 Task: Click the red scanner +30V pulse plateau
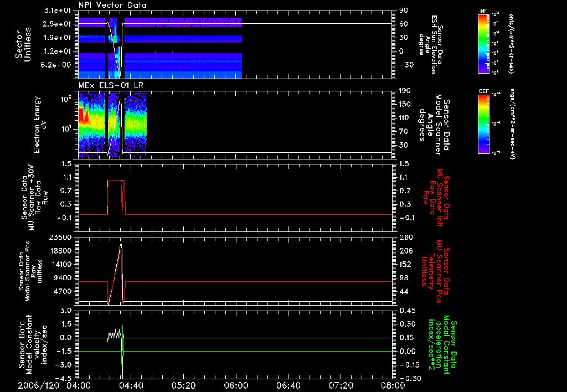point(115,181)
